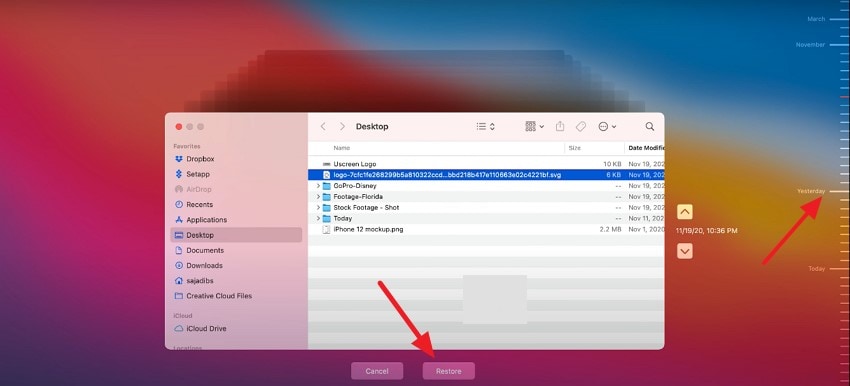Click the Dropbox sidebar icon
850x386 pixels.
click(x=179, y=159)
